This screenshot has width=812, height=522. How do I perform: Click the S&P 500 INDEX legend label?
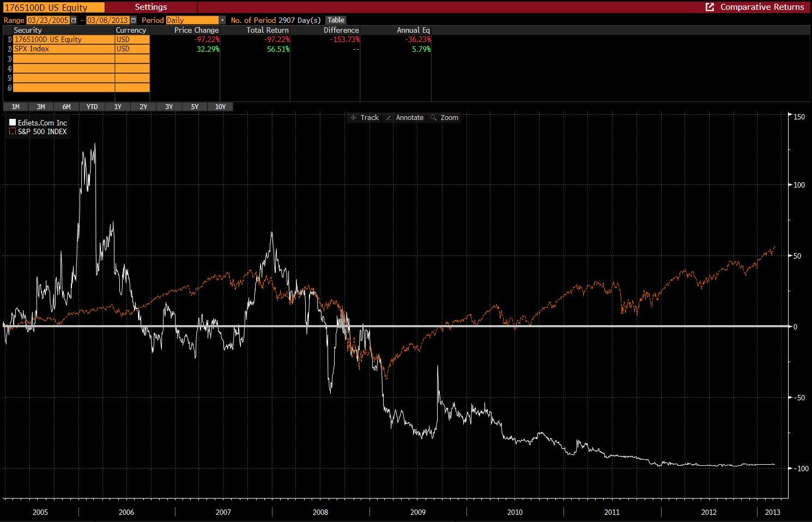(x=43, y=132)
